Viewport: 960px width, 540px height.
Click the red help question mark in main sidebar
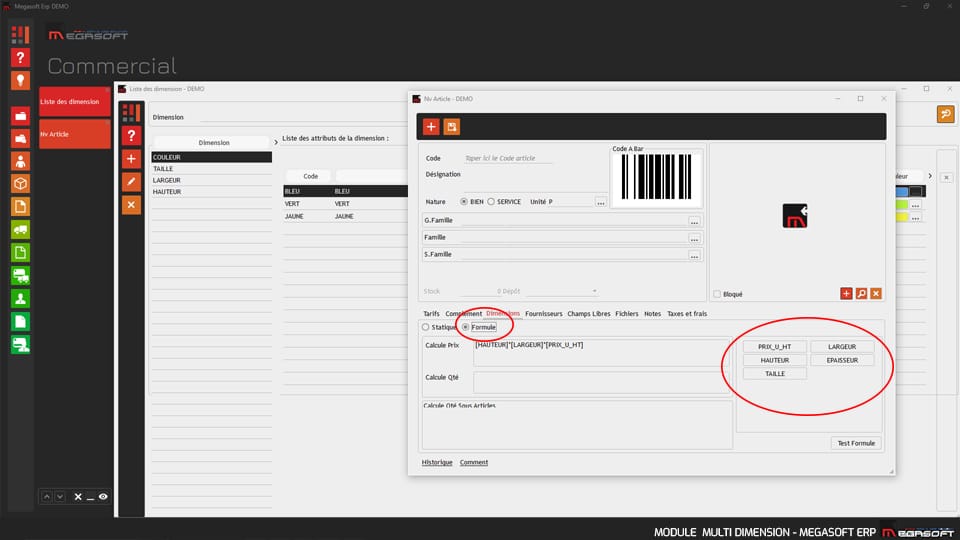point(20,58)
